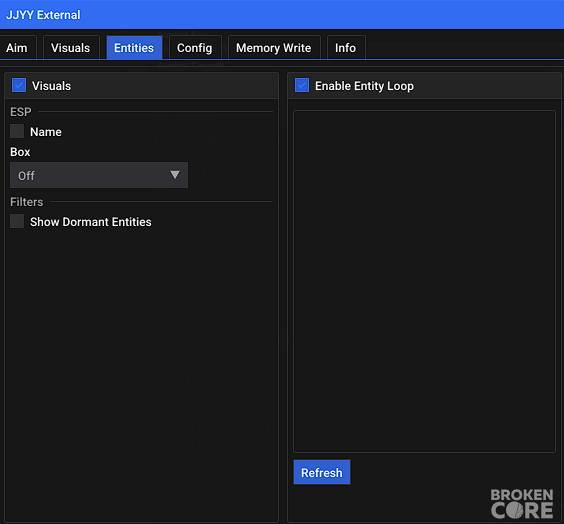Click the Box label text
564x524 pixels.
[20, 152]
